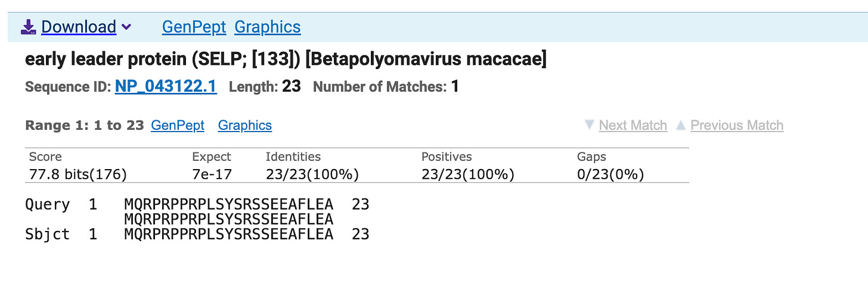The image size is (868, 284).
Task: Open the Download dropdown chevron
Action: point(126,27)
